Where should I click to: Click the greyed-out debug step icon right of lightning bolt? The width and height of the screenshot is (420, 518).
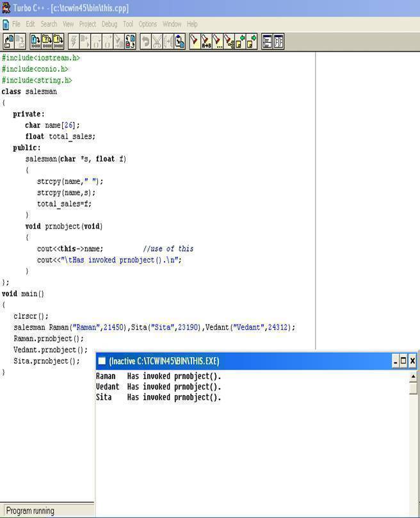(85, 42)
